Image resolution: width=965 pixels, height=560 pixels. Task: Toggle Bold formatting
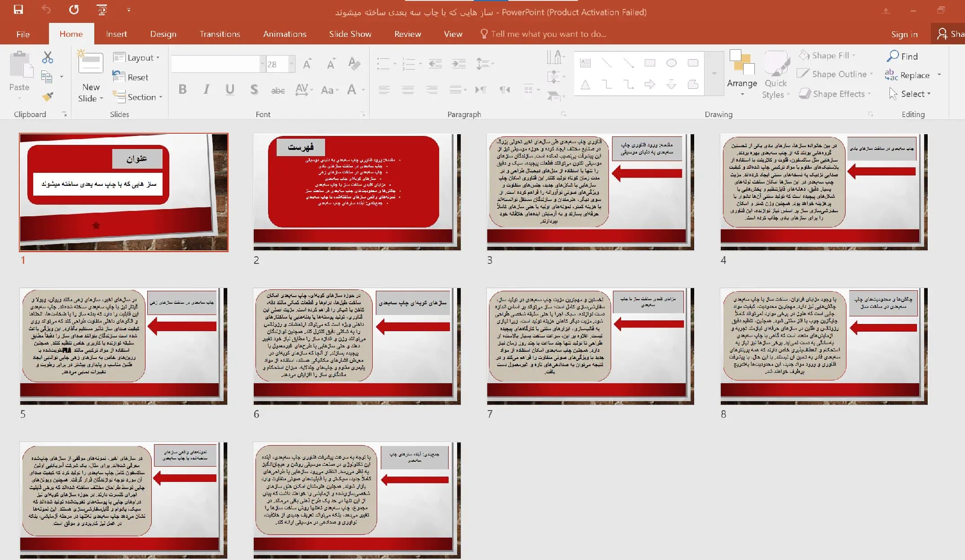tap(182, 89)
